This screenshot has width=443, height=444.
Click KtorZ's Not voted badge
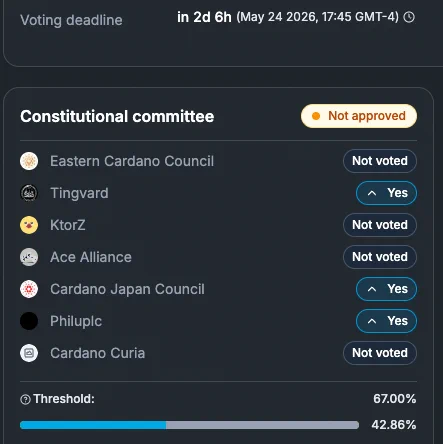[x=380, y=225]
